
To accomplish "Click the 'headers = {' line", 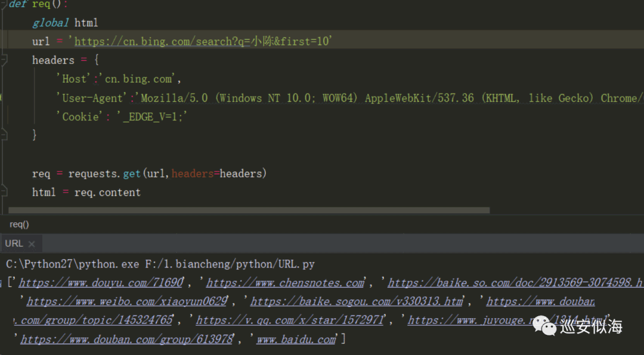I will tap(66, 60).
